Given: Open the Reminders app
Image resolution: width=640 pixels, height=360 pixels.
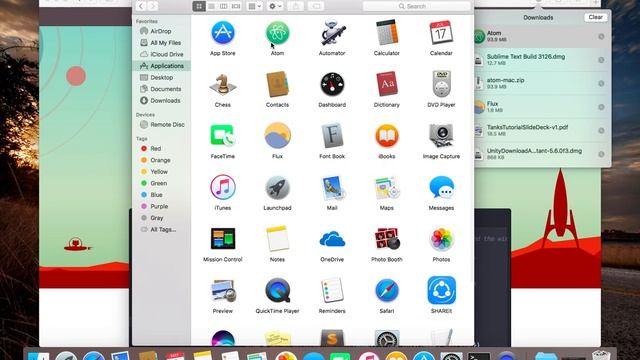Looking at the screenshot, I should pos(332,290).
